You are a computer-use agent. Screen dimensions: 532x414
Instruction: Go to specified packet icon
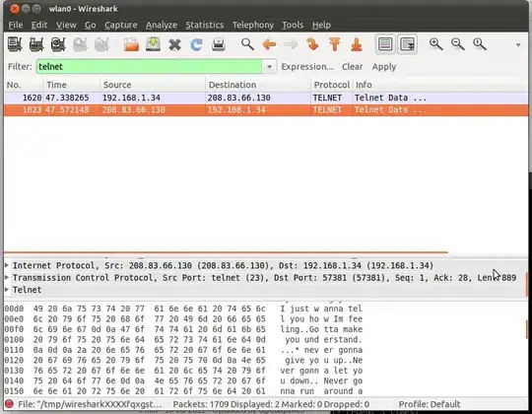[x=312, y=44]
